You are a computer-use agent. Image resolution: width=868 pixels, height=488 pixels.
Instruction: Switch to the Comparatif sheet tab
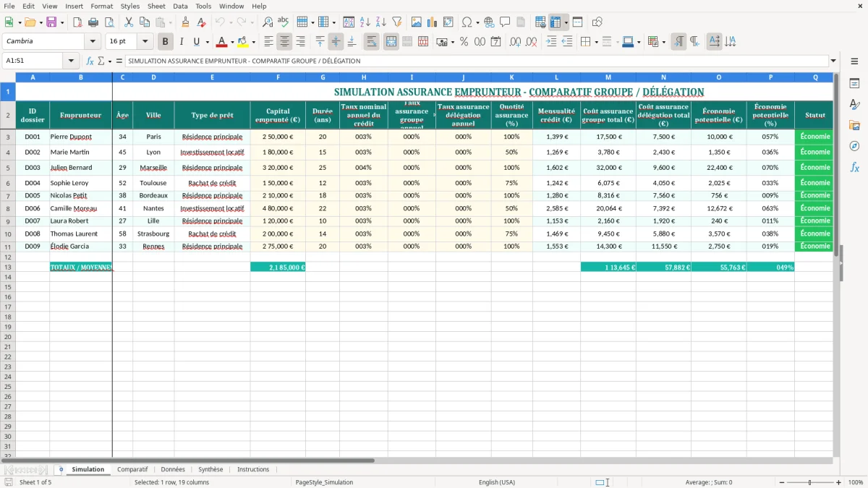[132, 469]
